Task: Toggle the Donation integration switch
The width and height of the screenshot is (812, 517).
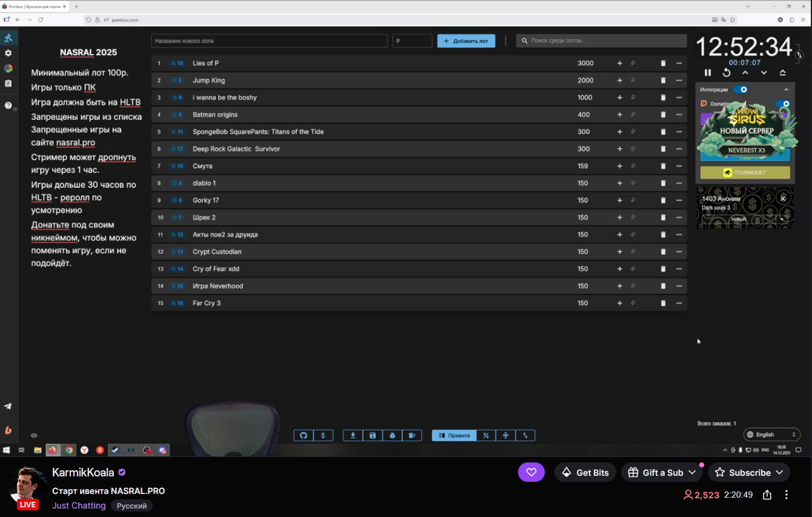Action: pyautogui.click(x=783, y=104)
